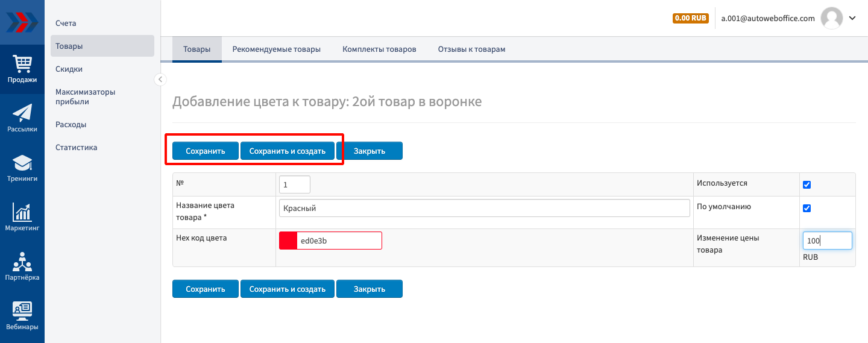Open Маркетинг chart icon section
Image resolution: width=868 pixels, height=343 pixels.
tap(22, 218)
